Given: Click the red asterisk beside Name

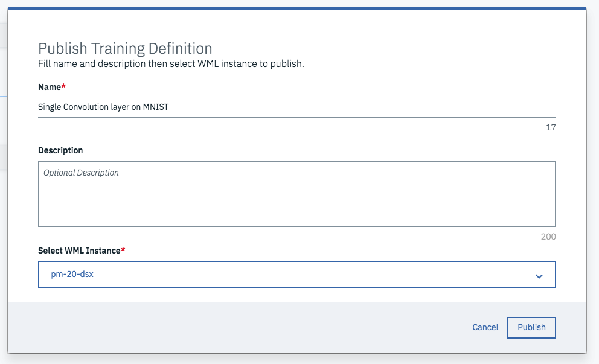Looking at the screenshot, I should point(63,87).
